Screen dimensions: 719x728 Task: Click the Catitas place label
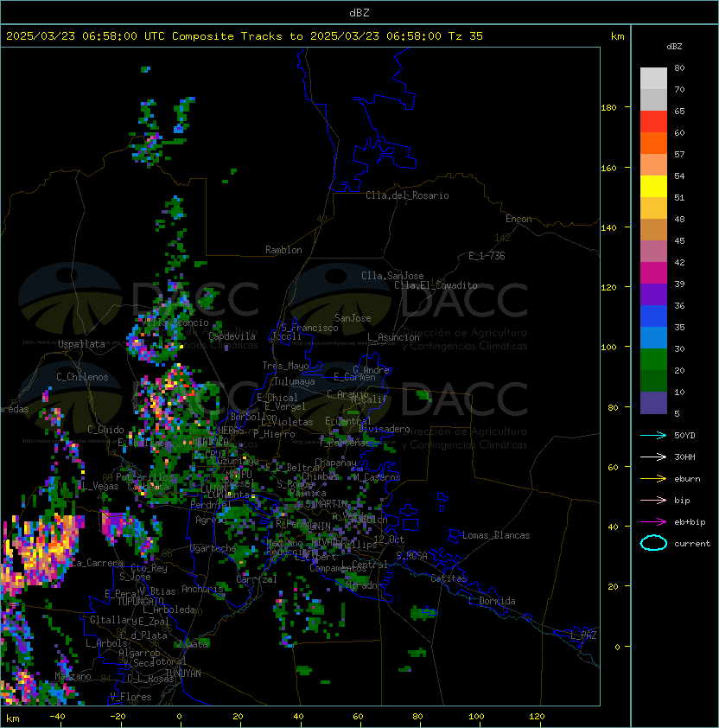(449, 578)
